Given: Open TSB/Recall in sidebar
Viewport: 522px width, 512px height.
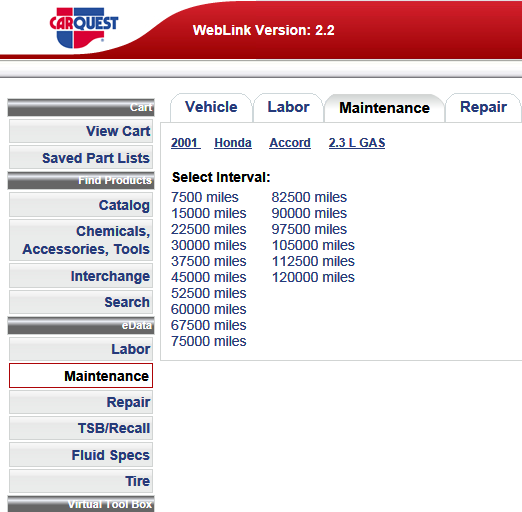Looking at the screenshot, I should [81, 428].
